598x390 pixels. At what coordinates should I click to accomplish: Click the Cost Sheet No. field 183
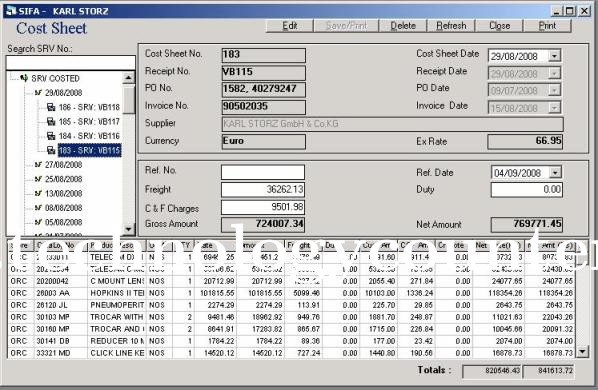[264, 55]
